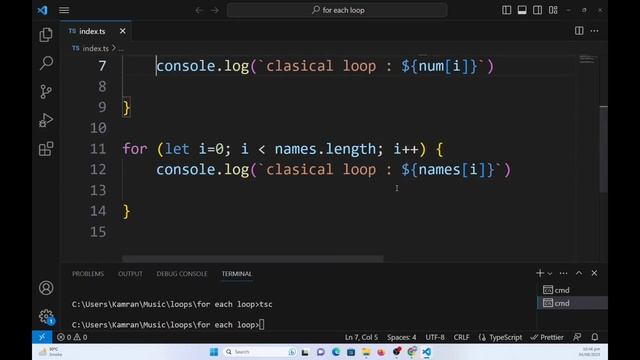Click the remote window status bar button
Screen dimensions: 640x360
42,337
